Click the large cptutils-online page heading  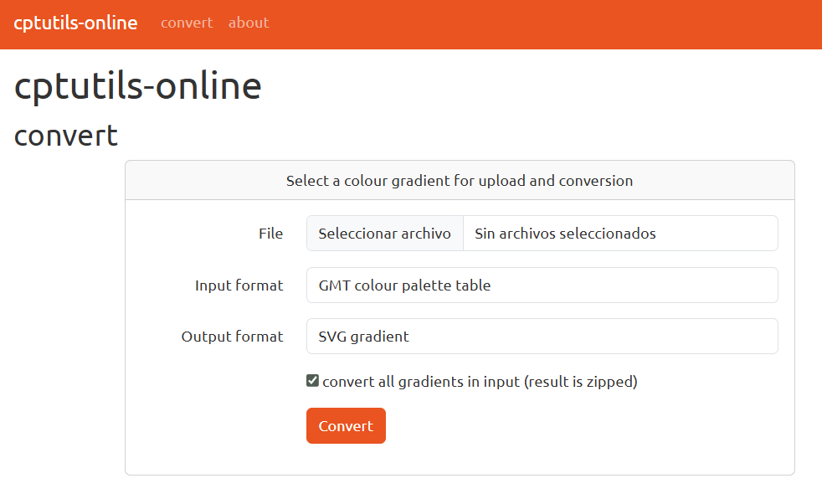point(138,86)
